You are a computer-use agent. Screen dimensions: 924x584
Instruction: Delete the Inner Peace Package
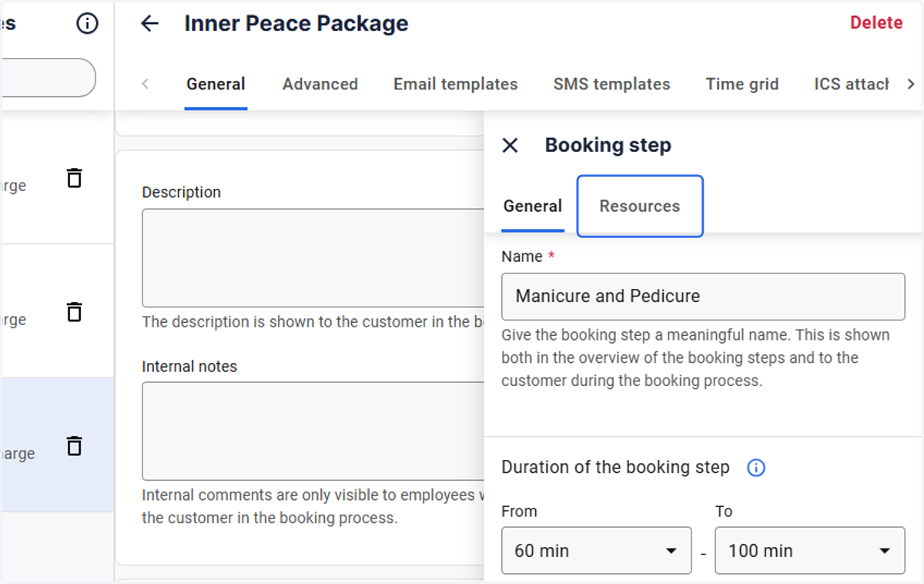[x=876, y=23]
